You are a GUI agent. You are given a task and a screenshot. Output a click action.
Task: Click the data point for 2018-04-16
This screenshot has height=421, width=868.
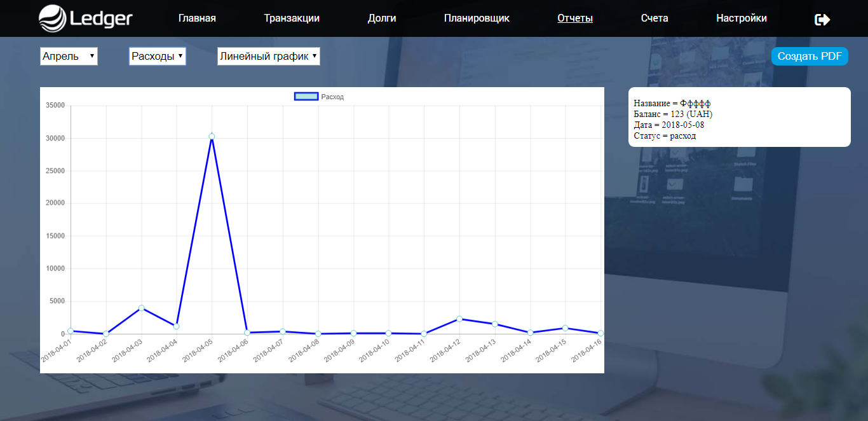click(600, 333)
